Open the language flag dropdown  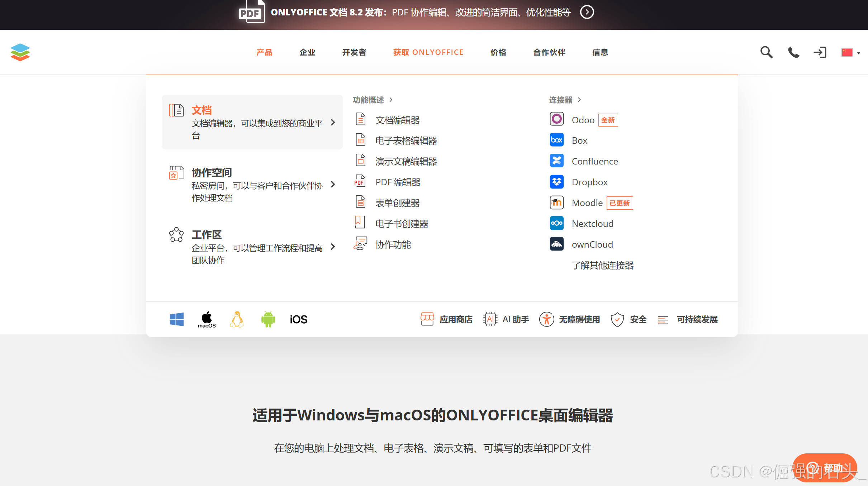[851, 52]
